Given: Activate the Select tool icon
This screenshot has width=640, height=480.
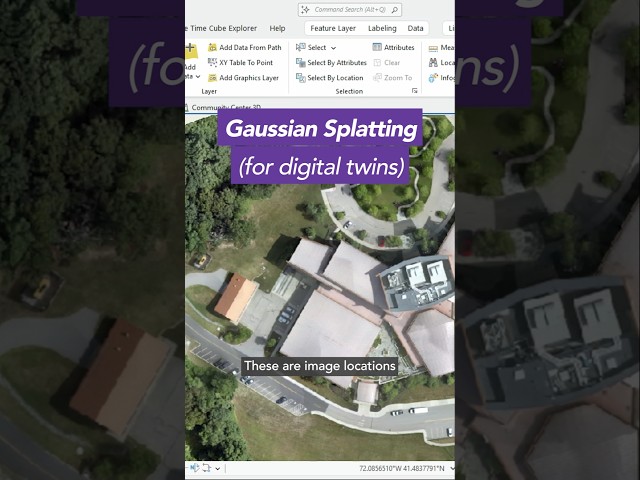Looking at the screenshot, I should [301, 47].
